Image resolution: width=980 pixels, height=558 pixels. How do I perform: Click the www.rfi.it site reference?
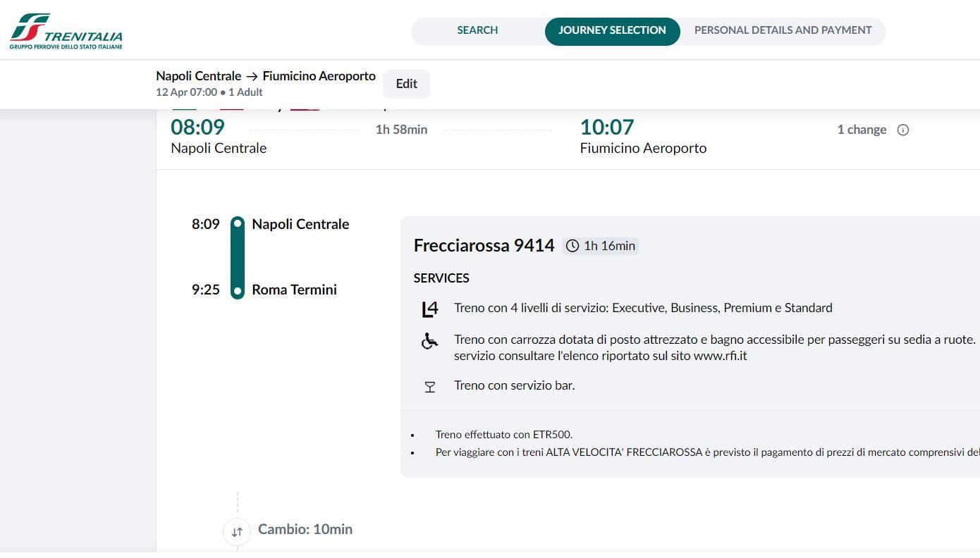720,356
